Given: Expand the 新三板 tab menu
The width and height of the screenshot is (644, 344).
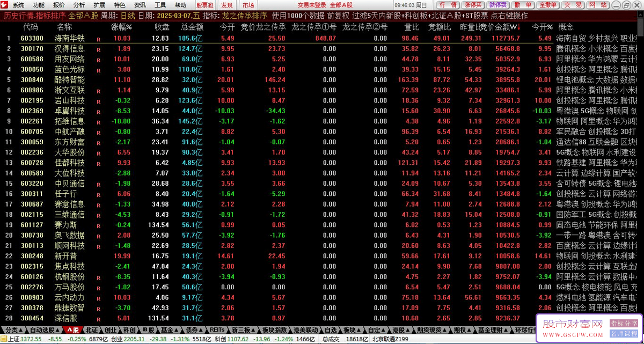Looking at the screenshot, I should click(243, 330).
